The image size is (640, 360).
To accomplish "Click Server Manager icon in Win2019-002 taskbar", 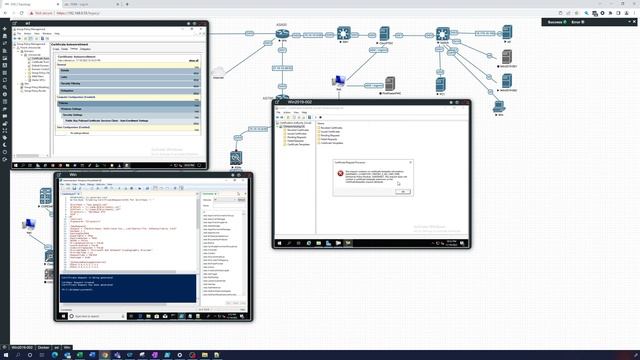I will [328, 243].
